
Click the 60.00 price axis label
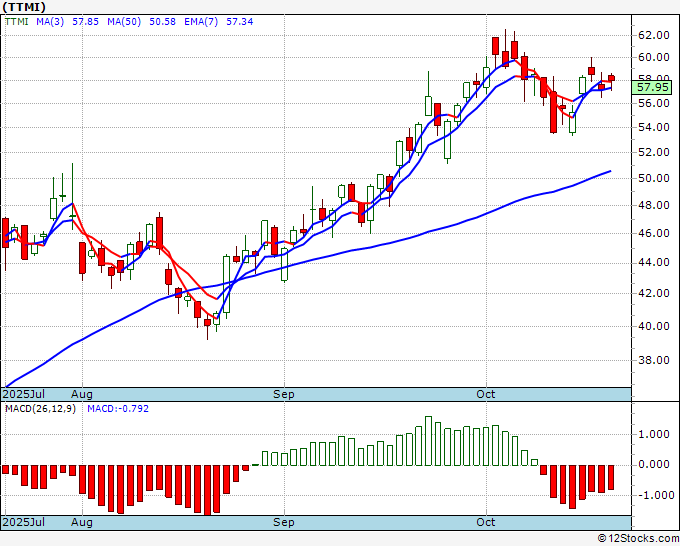pyautogui.click(x=654, y=57)
